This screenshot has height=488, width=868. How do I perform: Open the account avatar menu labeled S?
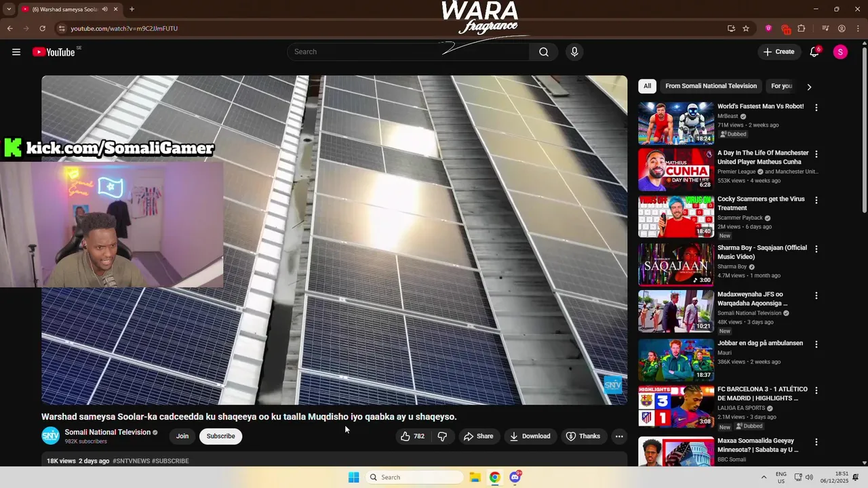(x=840, y=52)
